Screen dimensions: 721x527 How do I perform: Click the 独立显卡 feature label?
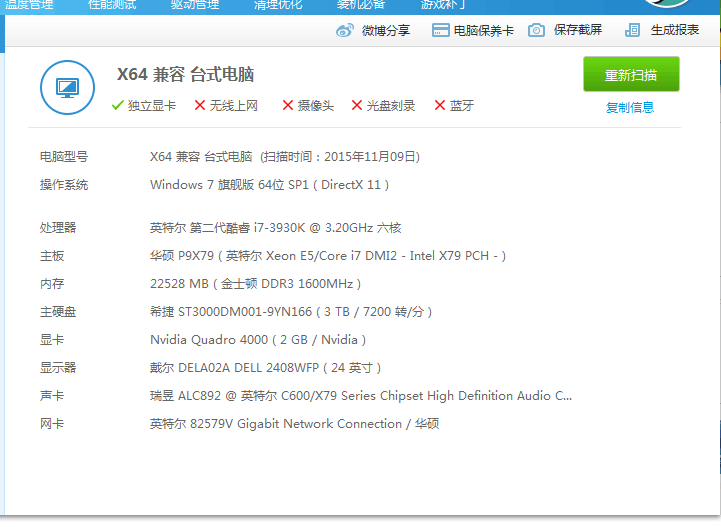pyautogui.click(x=152, y=106)
